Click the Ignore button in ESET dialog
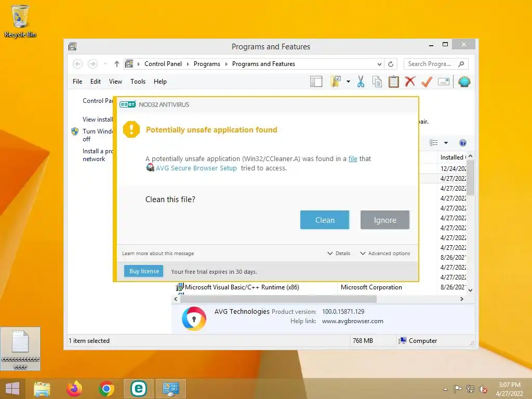 [385, 220]
